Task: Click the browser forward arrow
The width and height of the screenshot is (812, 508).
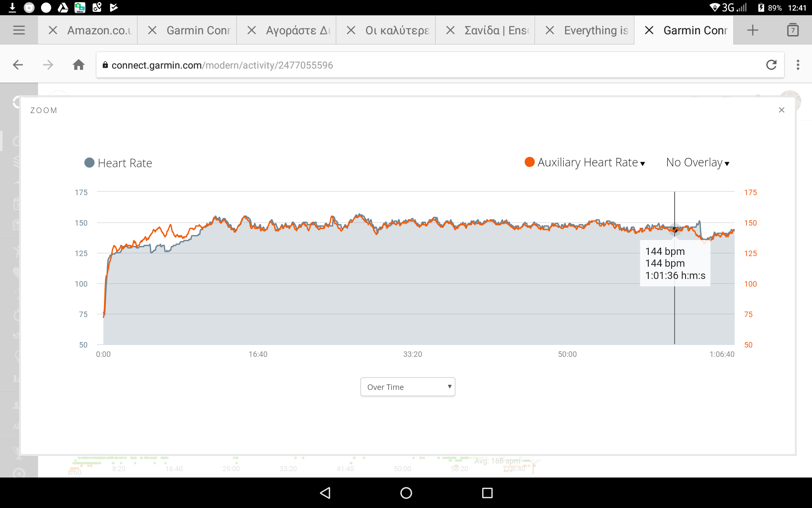Action: click(48, 65)
